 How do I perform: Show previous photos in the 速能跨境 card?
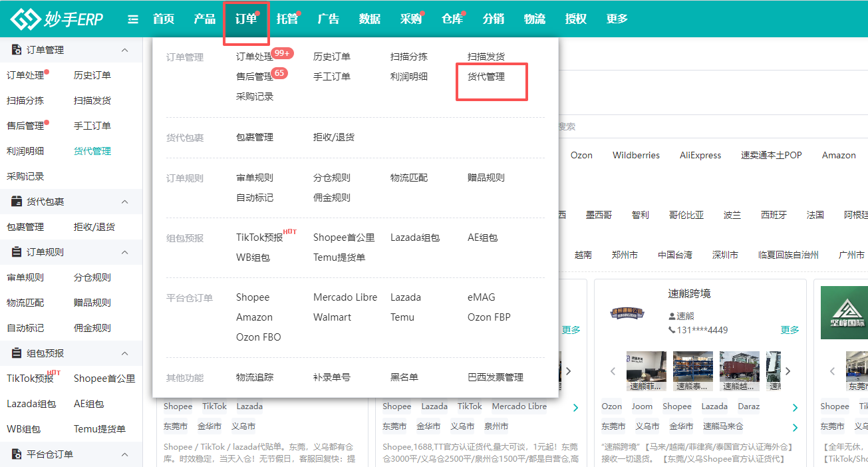click(x=613, y=371)
